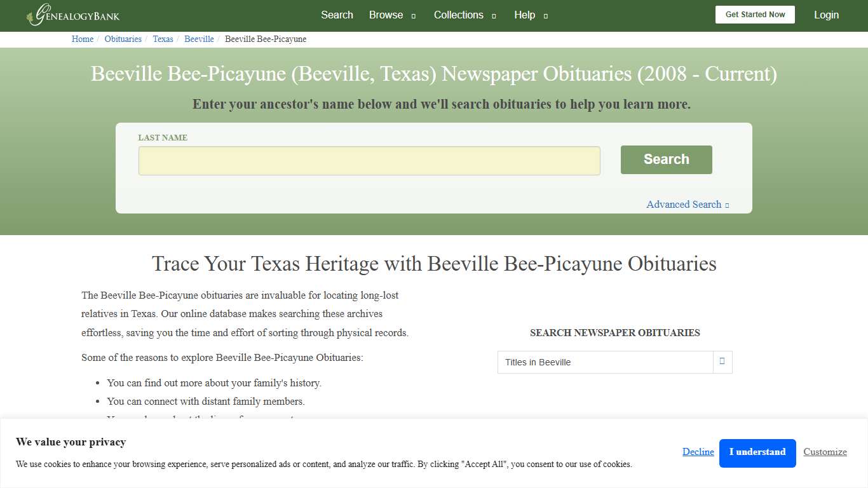The width and height of the screenshot is (868, 488).
Task: Open the Texas breadcrumb link
Action: [163, 39]
